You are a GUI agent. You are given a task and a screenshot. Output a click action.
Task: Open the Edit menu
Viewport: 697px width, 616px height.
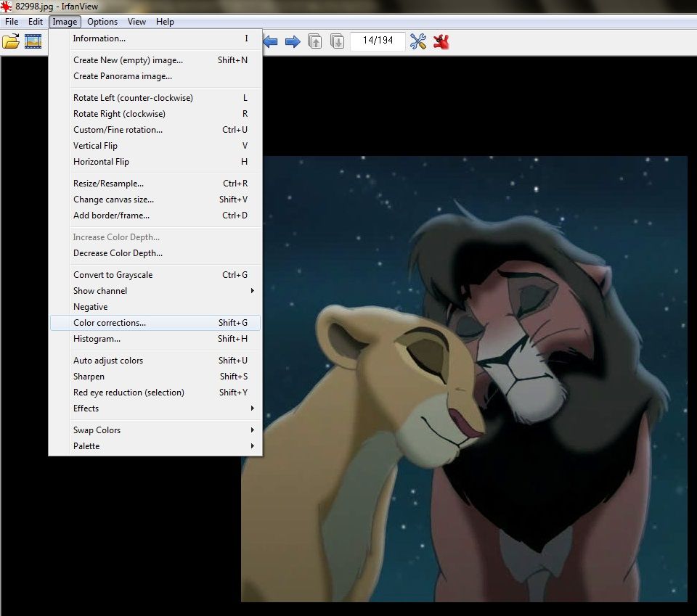click(x=36, y=22)
